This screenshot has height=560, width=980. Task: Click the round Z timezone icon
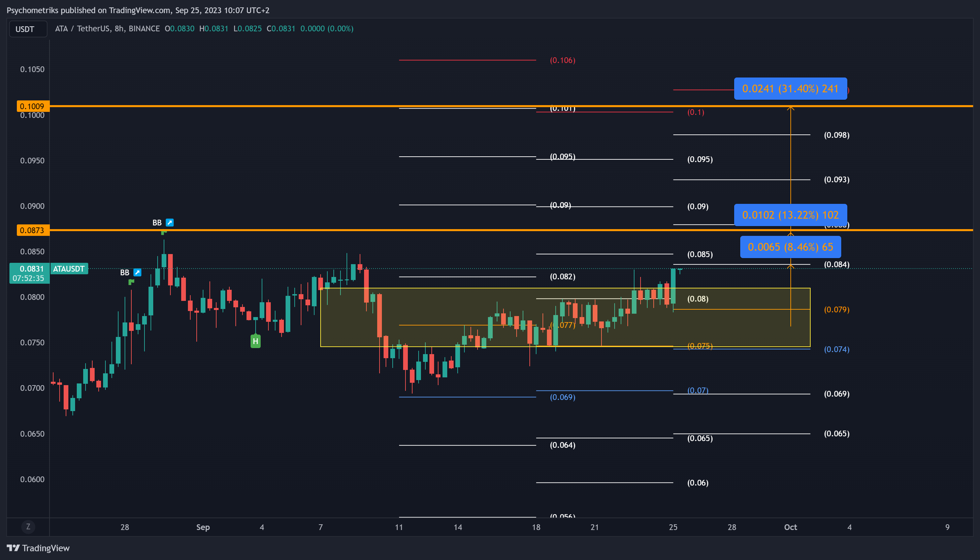click(28, 527)
